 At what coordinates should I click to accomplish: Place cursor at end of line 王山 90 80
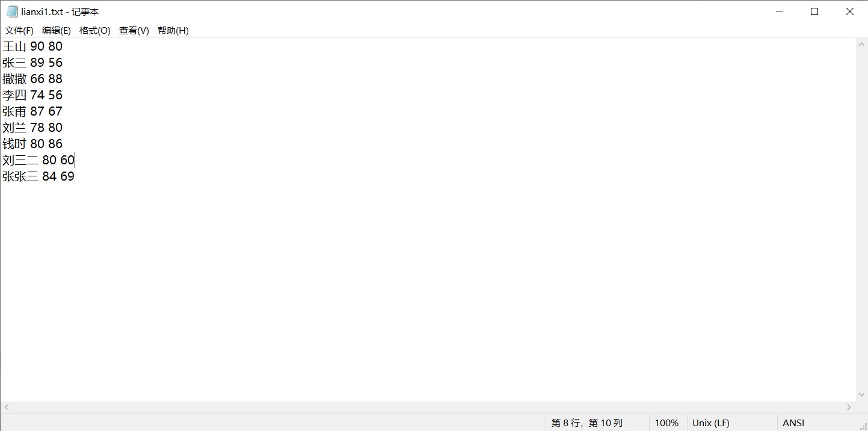coord(63,46)
